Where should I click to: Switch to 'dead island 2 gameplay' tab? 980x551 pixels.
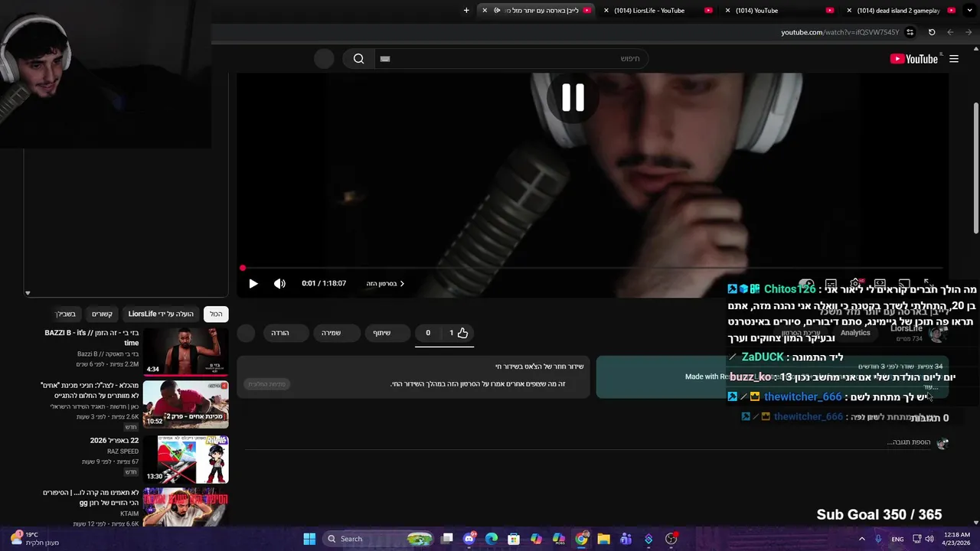[x=898, y=11]
